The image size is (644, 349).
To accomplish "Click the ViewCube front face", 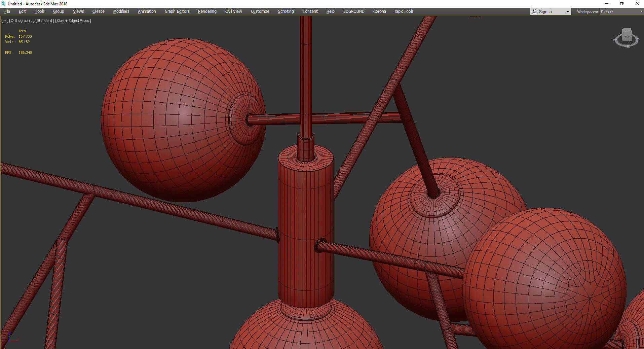I will pos(627,37).
